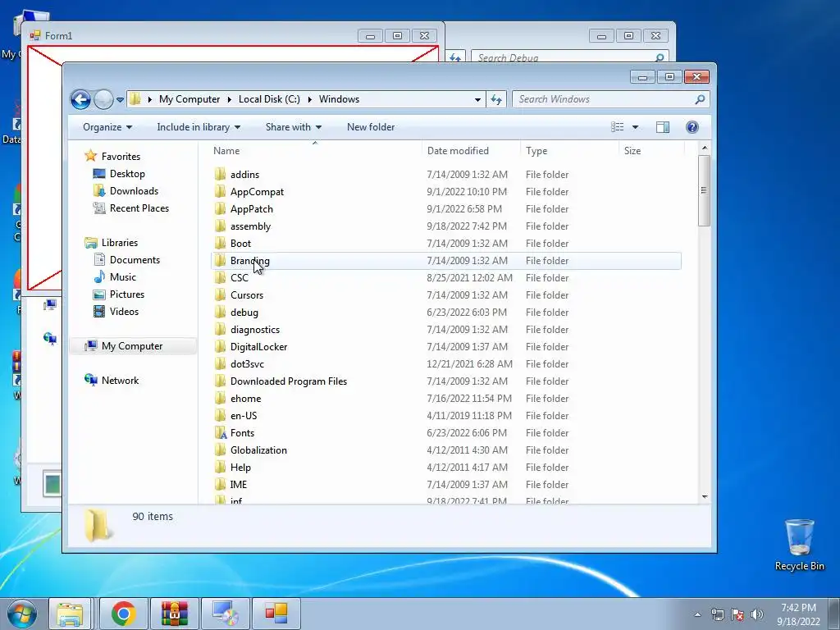Viewport: 840px width, 630px height.
Task: Open the Recycle Bin desktop icon
Action: click(x=799, y=545)
